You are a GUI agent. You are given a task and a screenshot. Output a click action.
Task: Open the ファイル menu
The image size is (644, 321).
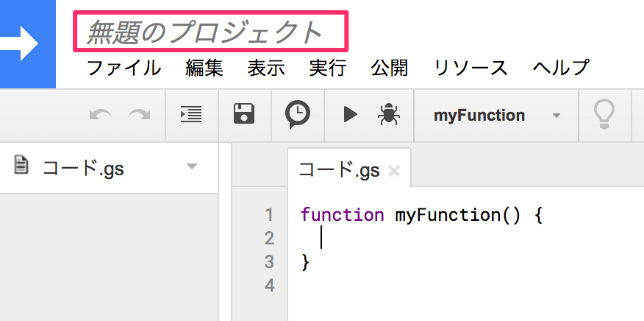click(x=124, y=68)
